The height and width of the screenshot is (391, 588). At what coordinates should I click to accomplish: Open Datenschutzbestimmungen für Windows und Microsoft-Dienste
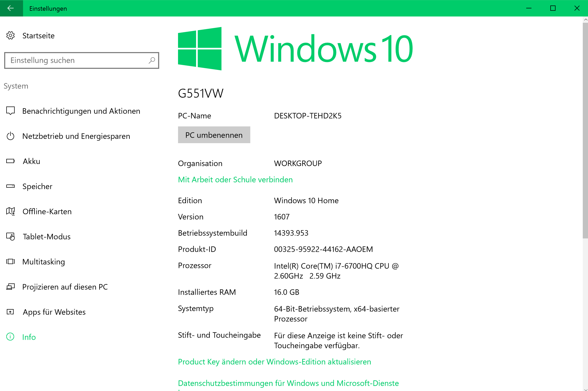click(288, 383)
